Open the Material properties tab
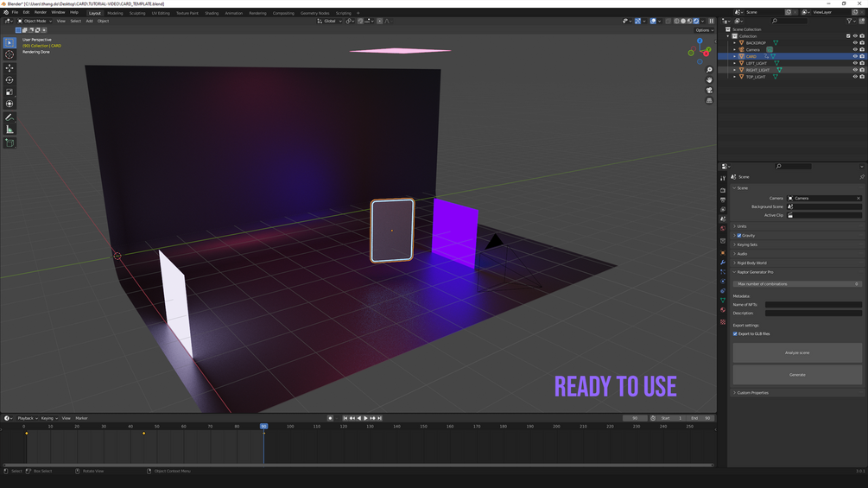This screenshot has height=488, width=868. (723, 310)
